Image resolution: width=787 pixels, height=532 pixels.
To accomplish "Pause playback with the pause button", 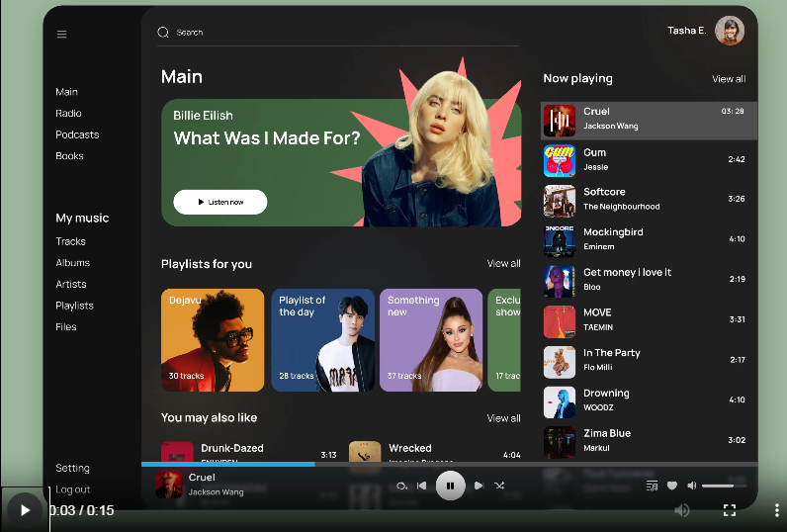I will click(450, 486).
